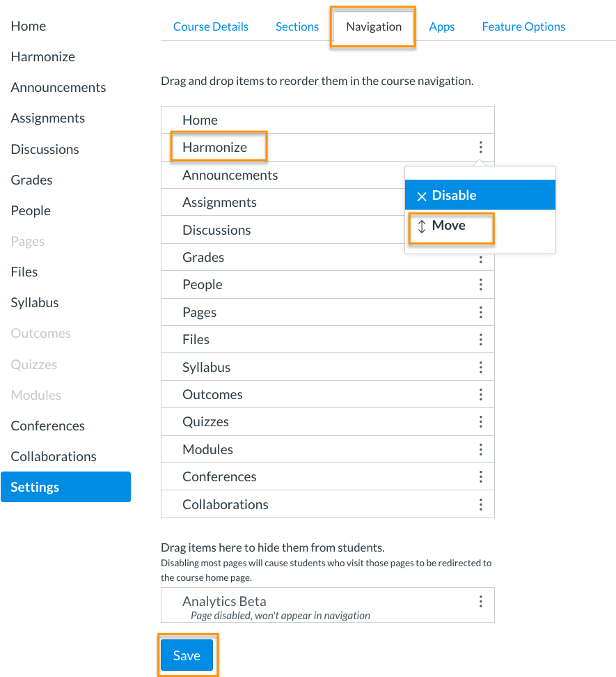616x677 pixels.
Task: Open Announcements from the course sidebar
Action: click(58, 87)
